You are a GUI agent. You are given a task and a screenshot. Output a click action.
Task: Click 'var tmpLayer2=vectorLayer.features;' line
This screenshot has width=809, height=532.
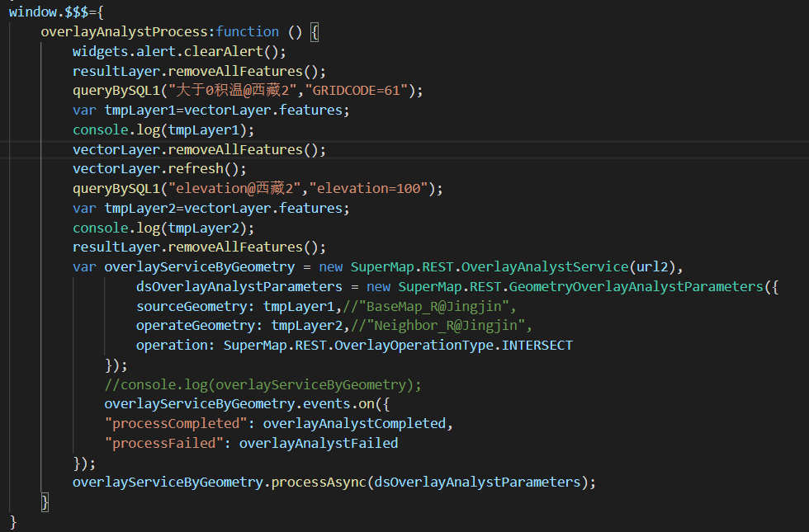(x=211, y=208)
